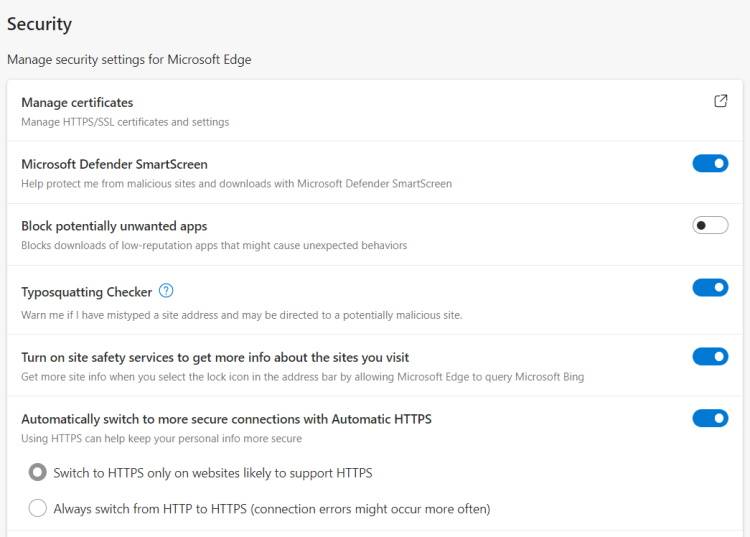This screenshot has width=750, height=537.
Task: Click the Security page heading
Action: tap(39, 24)
